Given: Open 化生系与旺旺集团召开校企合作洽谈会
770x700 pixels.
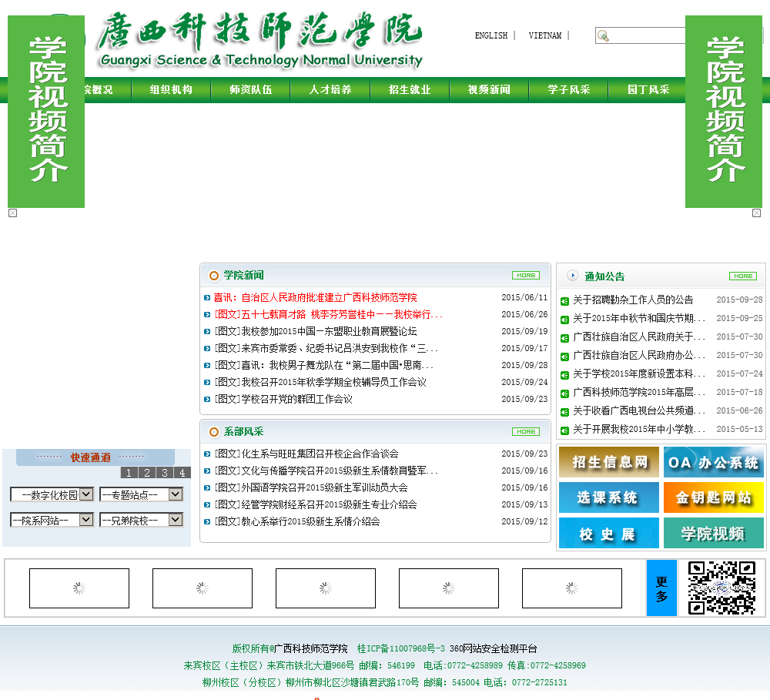Looking at the screenshot, I should 306,454.
